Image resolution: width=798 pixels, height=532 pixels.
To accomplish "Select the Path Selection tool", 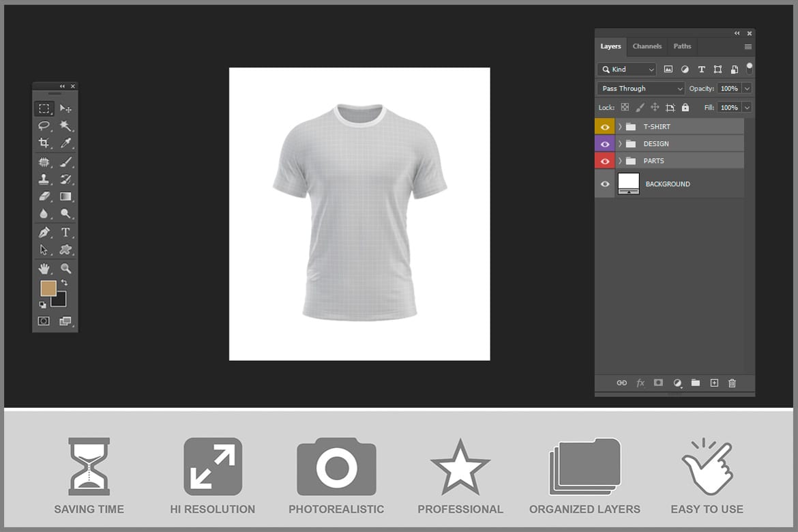I will [44, 250].
